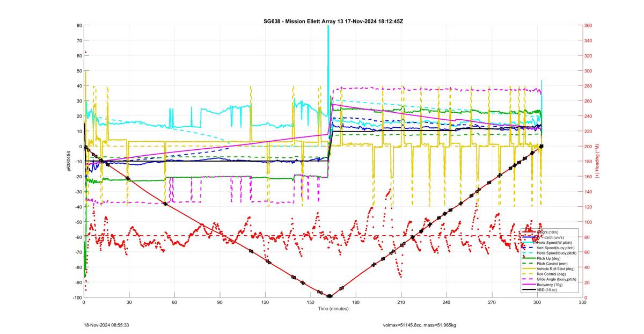Click the solid green Pitch Up line sample in the legend
This screenshot has width=644, height=334.
coord(529,258)
